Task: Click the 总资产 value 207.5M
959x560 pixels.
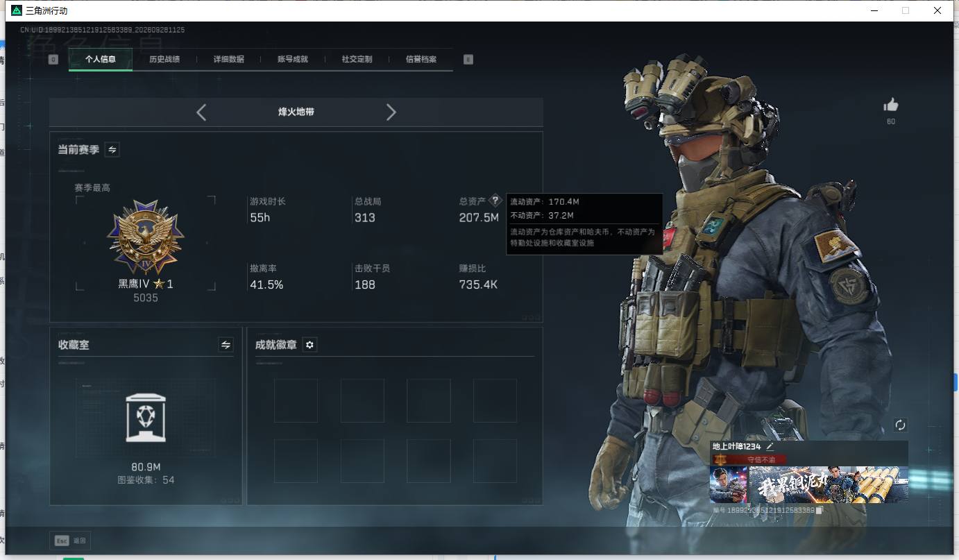Action: click(x=479, y=217)
